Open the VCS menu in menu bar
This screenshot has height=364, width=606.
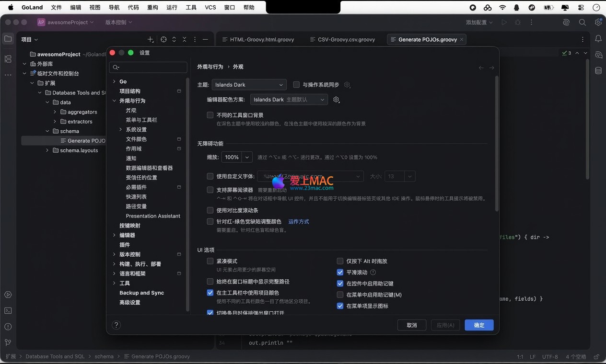(x=210, y=8)
